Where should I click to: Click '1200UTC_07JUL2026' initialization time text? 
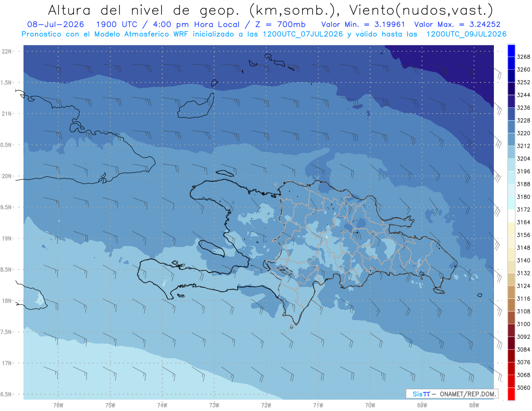click(x=303, y=34)
